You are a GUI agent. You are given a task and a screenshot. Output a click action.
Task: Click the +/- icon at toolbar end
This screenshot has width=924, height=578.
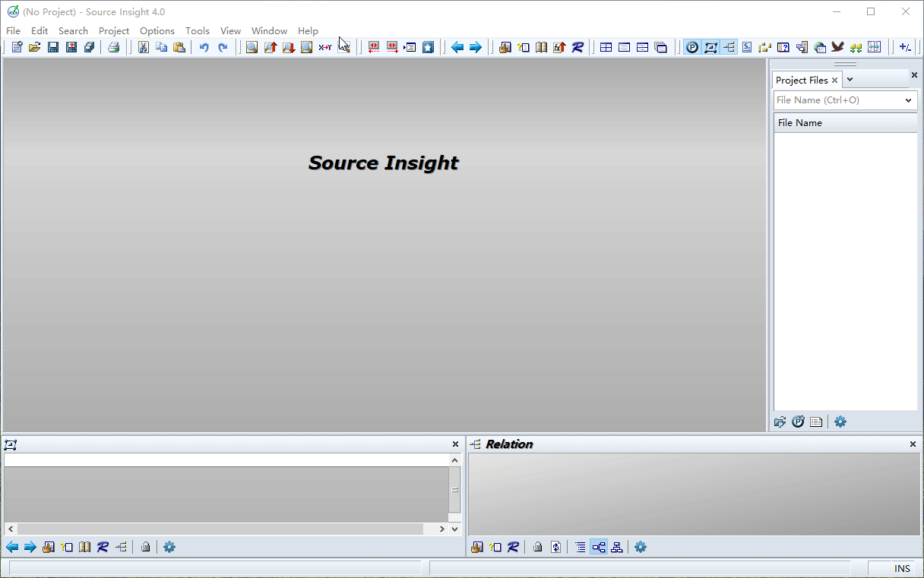click(x=905, y=47)
